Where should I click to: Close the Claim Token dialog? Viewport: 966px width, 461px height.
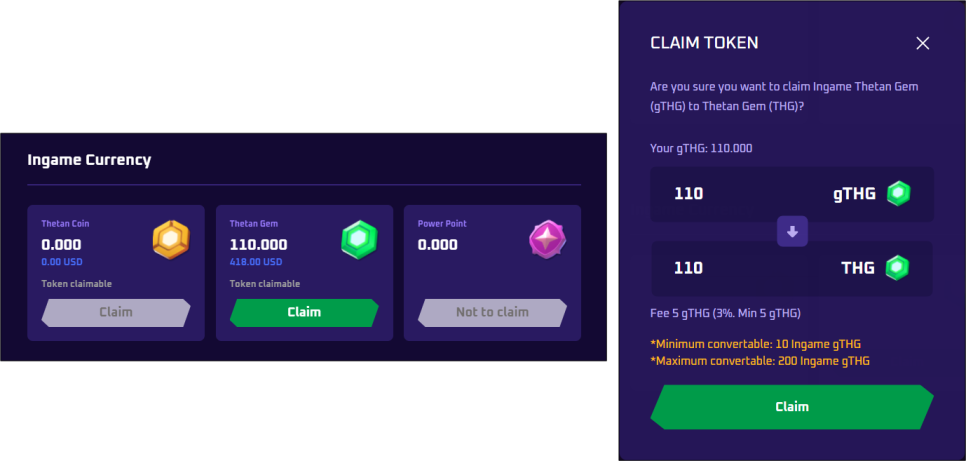pyautogui.click(x=922, y=43)
